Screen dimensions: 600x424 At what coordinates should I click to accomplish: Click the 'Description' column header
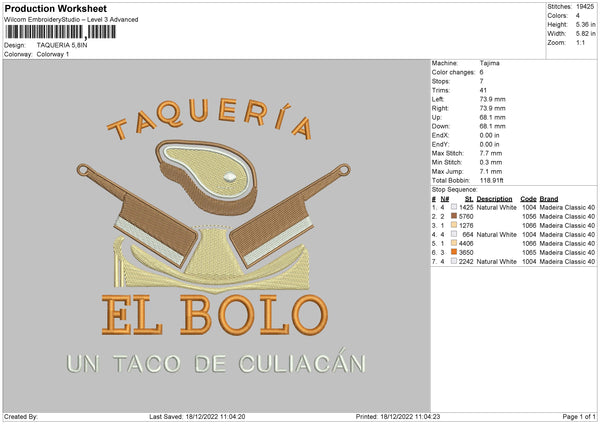click(x=494, y=199)
